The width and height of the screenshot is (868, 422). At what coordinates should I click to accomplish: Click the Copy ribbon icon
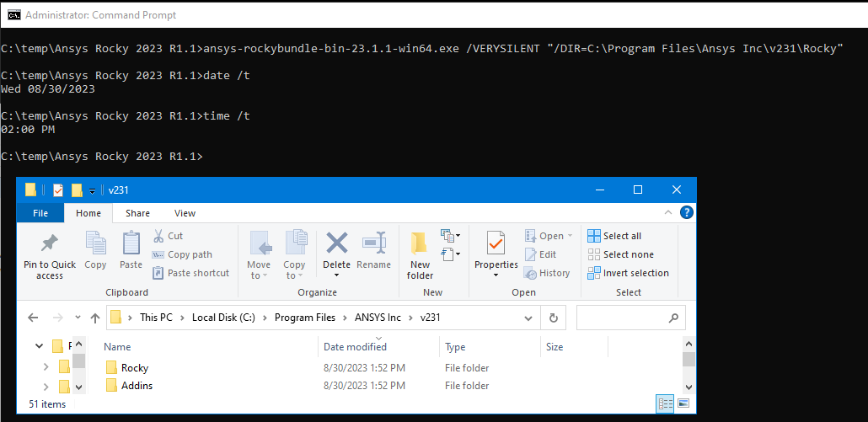tap(95, 243)
